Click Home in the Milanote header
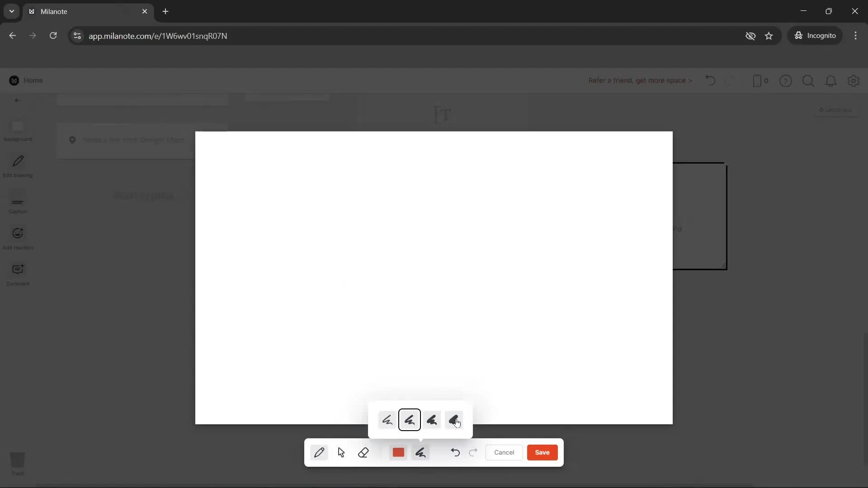Screen dimensions: 868x488 click(x=27, y=80)
